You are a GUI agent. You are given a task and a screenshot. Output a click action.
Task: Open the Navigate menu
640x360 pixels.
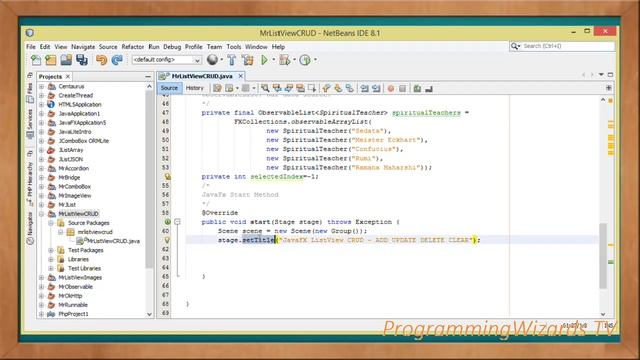pos(83,47)
